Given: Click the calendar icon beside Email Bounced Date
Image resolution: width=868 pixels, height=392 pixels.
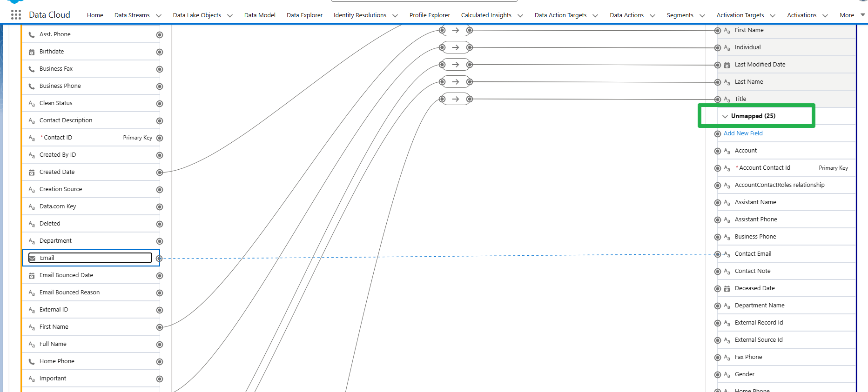Looking at the screenshot, I should tap(32, 275).
